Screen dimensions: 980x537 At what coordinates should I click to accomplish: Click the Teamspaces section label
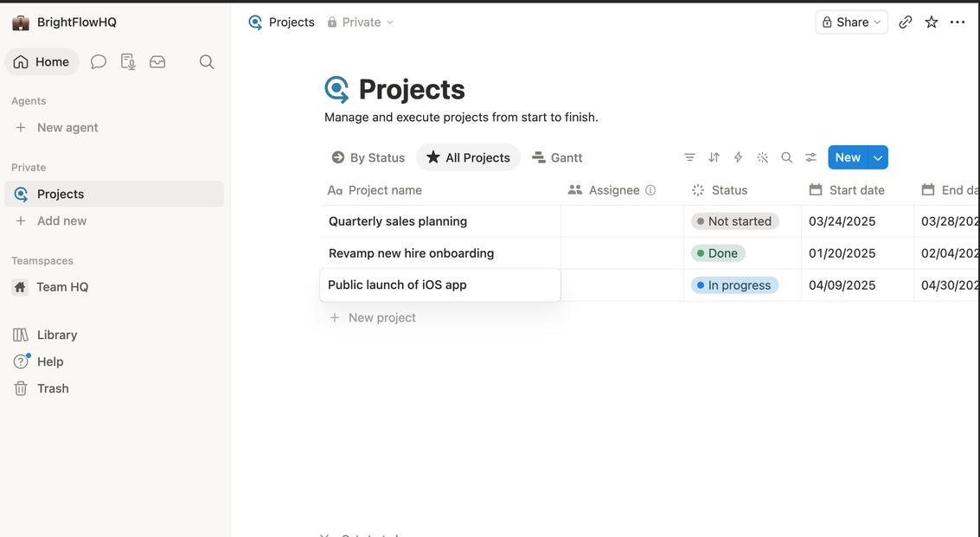tap(42, 260)
